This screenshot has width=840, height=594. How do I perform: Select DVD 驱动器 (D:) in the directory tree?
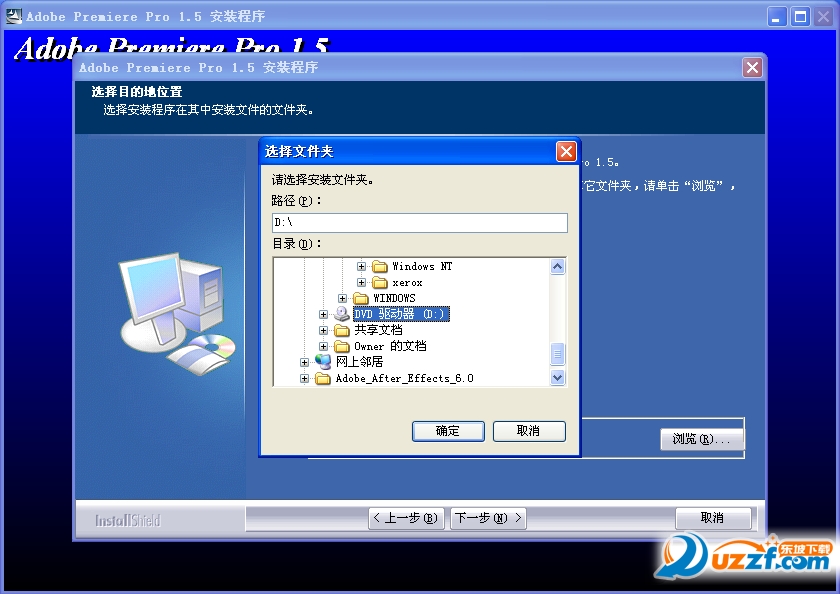(401, 314)
